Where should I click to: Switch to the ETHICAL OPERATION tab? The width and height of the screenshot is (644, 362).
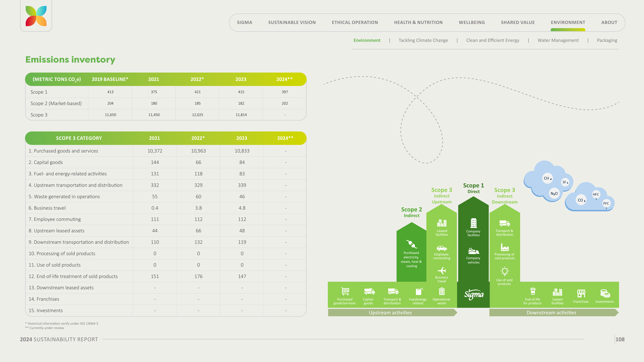tap(355, 23)
